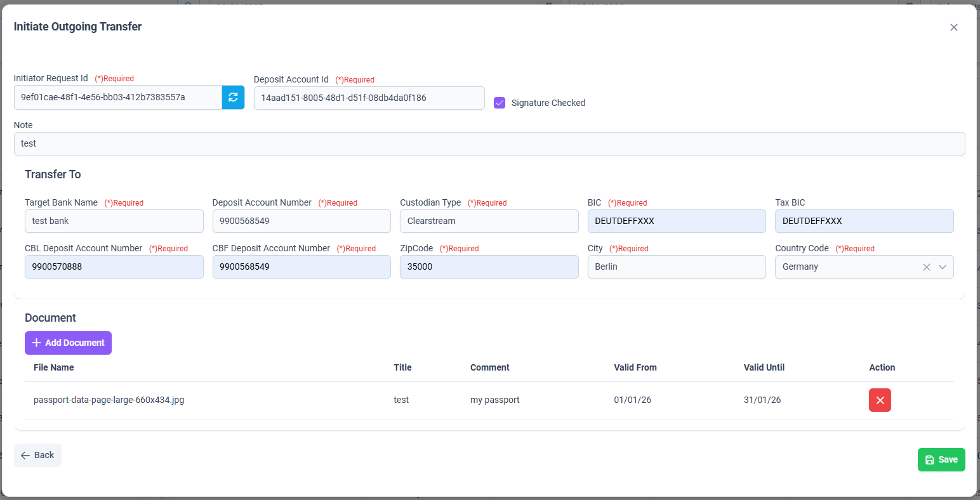Regenerate the Initiator Request Id with refresh icon

tap(233, 97)
